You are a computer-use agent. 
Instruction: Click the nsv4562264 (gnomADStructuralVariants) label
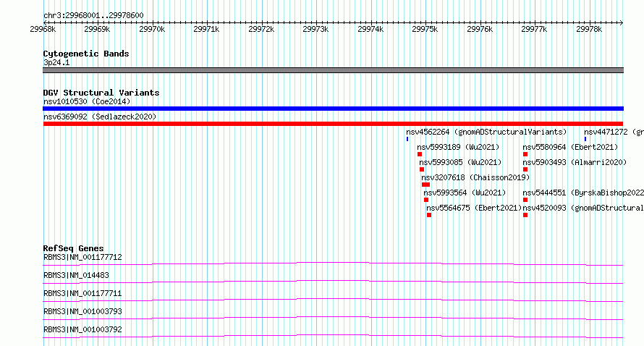486,132
